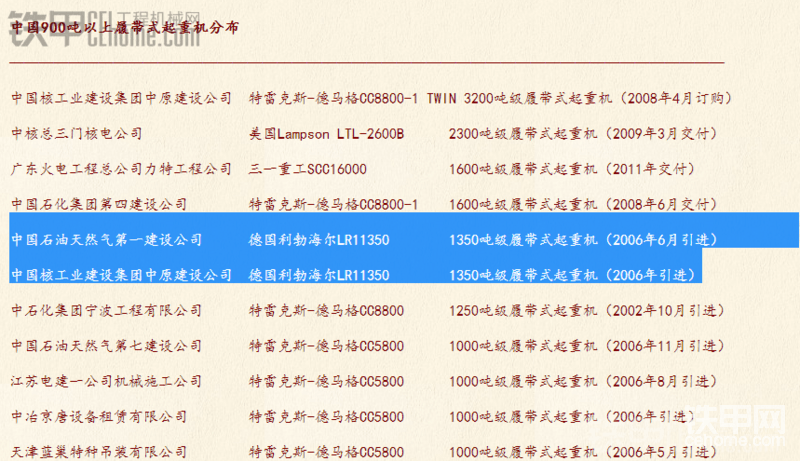Click 1000吨级履带式起重机 (2006年引进)

(x=572, y=417)
